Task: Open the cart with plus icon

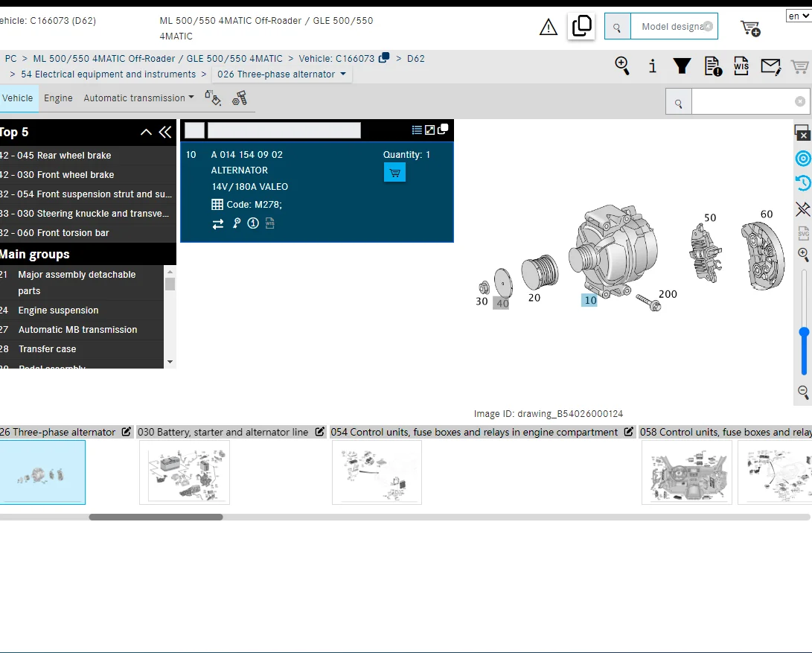Action: click(x=750, y=28)
